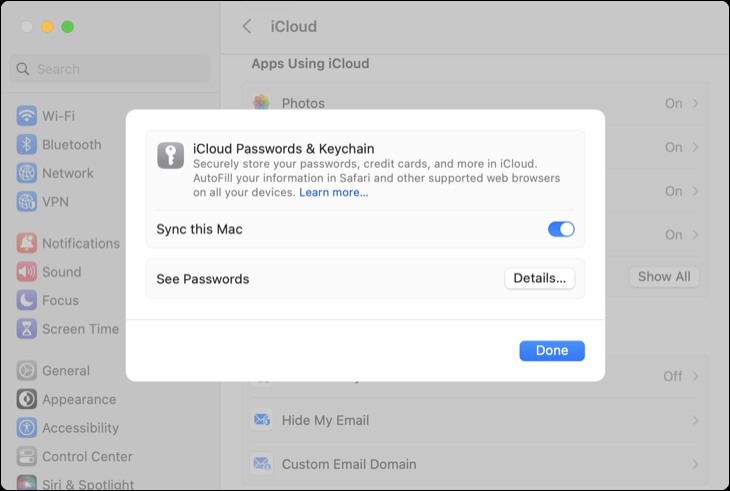Click the "Hide My Email" label
This screenshot has height=491, width=730.
325,420
